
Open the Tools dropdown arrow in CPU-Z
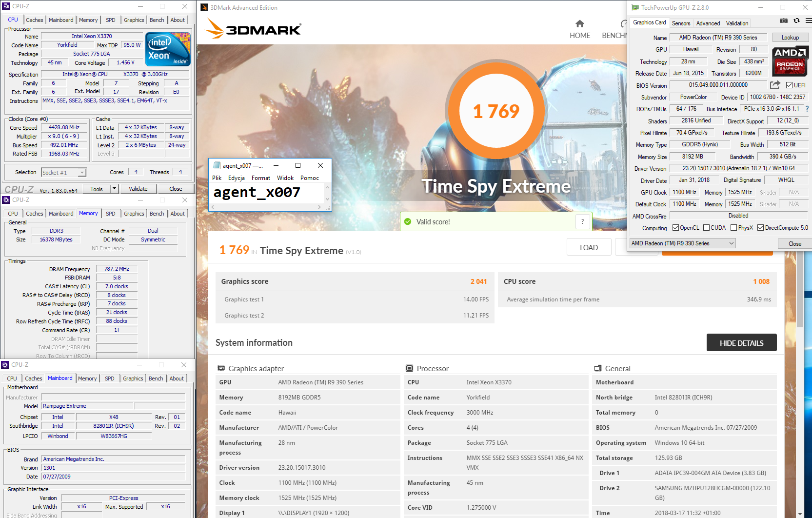coord(114,189)
